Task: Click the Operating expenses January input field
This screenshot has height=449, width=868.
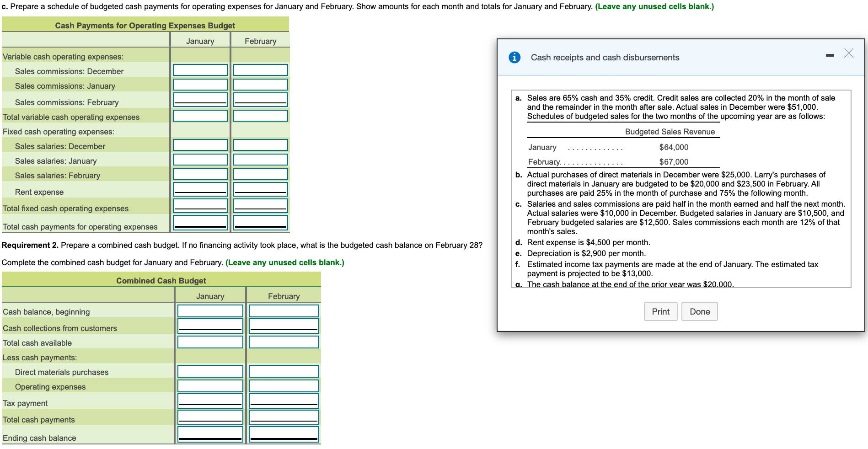Action: point(210,385)
